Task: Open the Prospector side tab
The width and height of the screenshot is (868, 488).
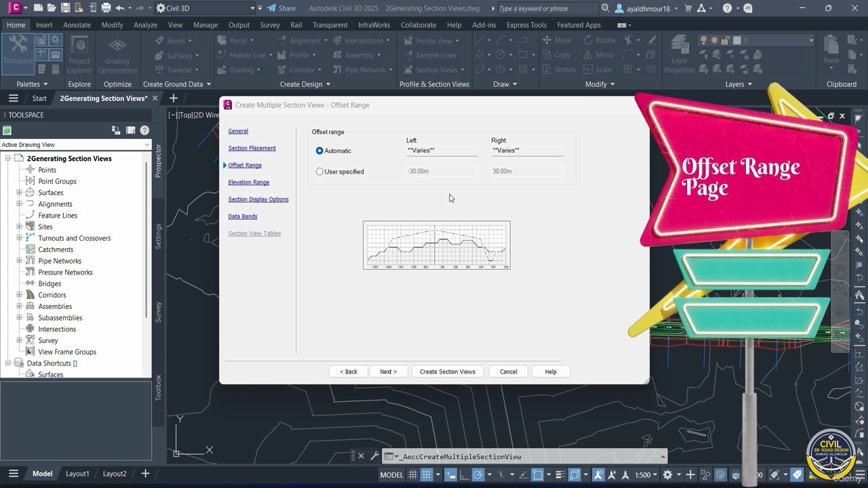Action: pos(158,161)
